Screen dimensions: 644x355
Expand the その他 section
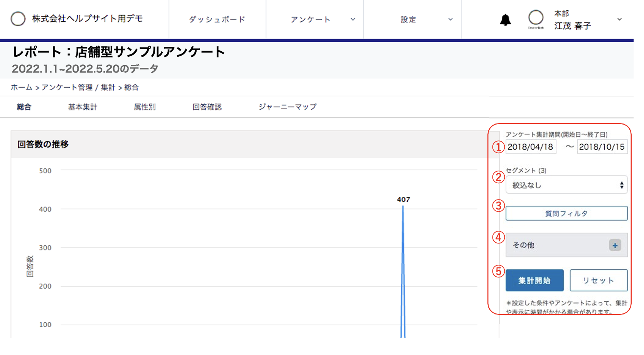pyautogui.click(x=566, y=245)
